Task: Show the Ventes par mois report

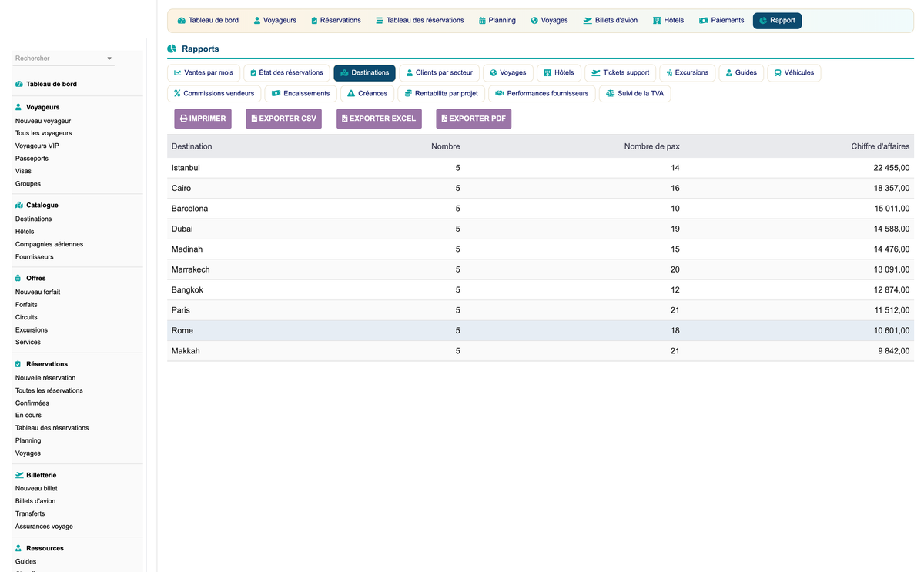Action: coord(204,73)
